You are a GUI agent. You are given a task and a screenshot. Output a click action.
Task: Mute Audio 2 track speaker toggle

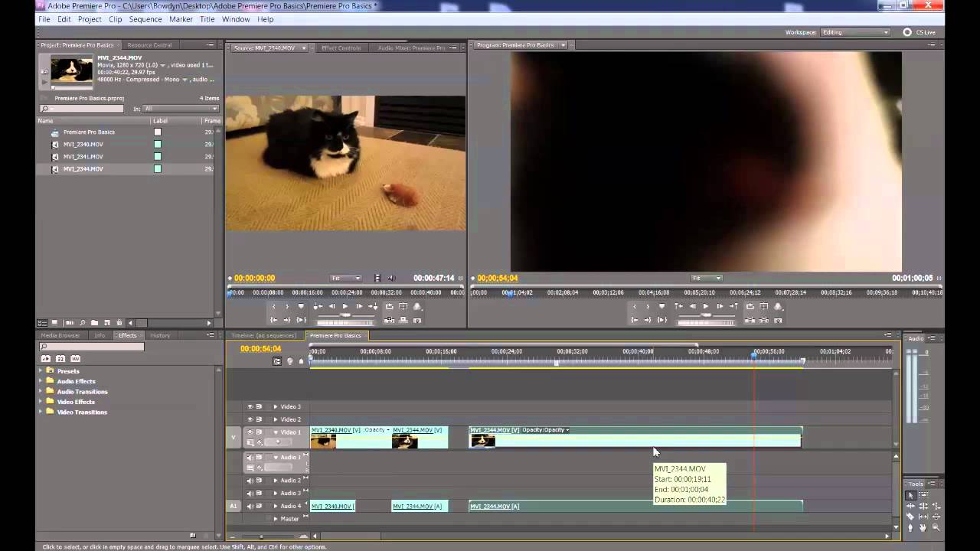pos(250,481)
